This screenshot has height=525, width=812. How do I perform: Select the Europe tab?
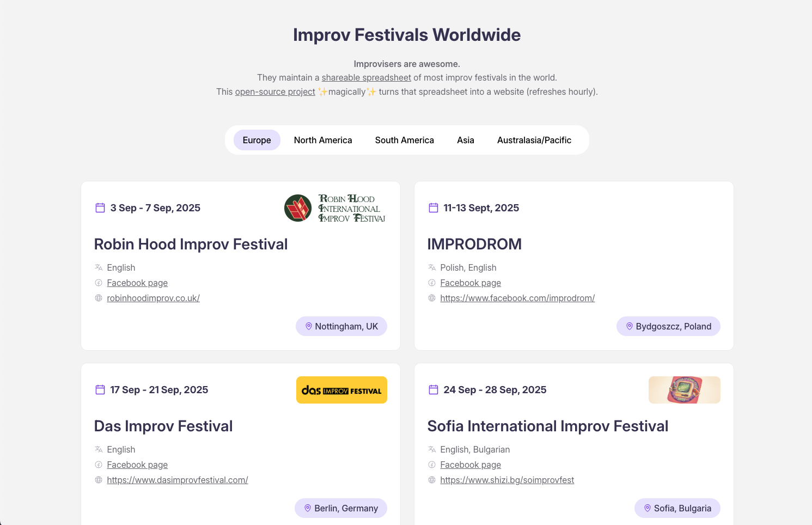(x=257, y=140)
